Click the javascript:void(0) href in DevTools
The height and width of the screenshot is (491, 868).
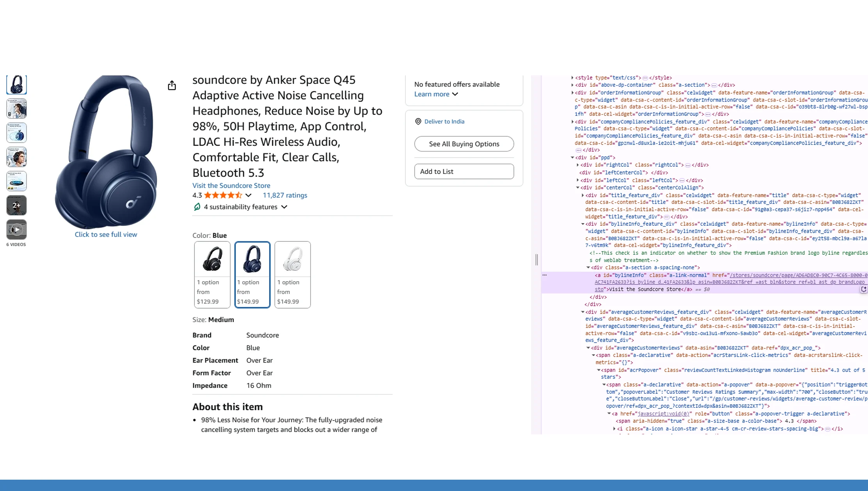point(663,414)
